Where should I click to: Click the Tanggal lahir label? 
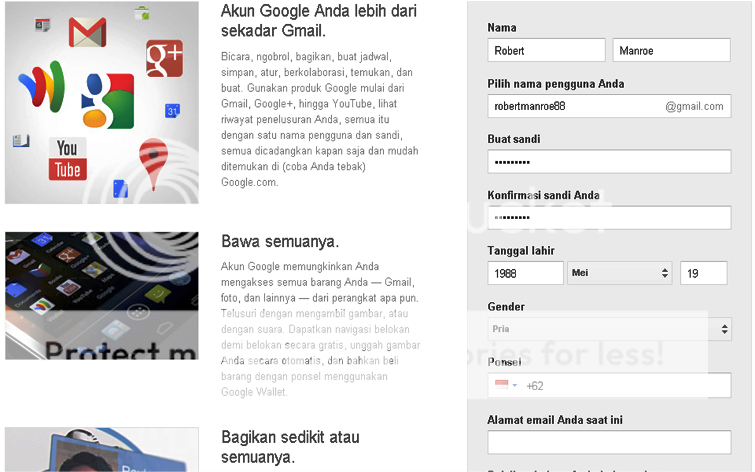click(521, 250)
